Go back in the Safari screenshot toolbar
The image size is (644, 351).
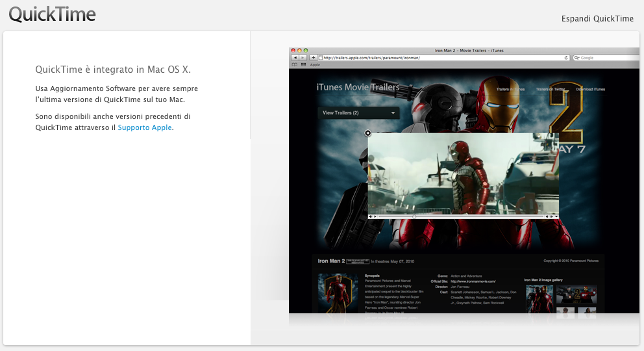point(295,58)
